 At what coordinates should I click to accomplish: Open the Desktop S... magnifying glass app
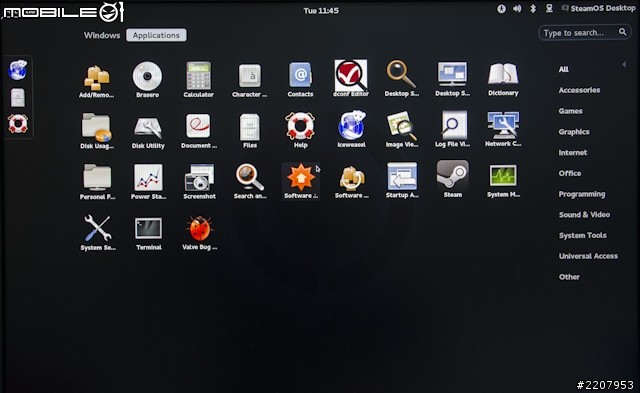[x=401, y=79]
